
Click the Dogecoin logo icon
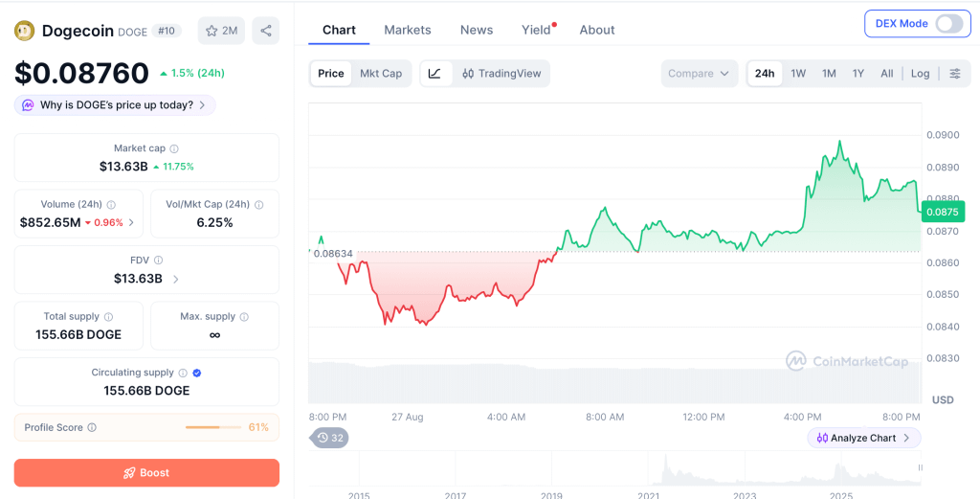click(x=24, y=31)
